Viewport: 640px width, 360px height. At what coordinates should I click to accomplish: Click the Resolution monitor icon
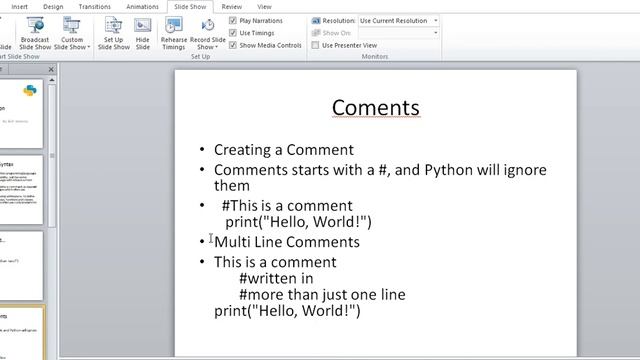pos(316,21)
